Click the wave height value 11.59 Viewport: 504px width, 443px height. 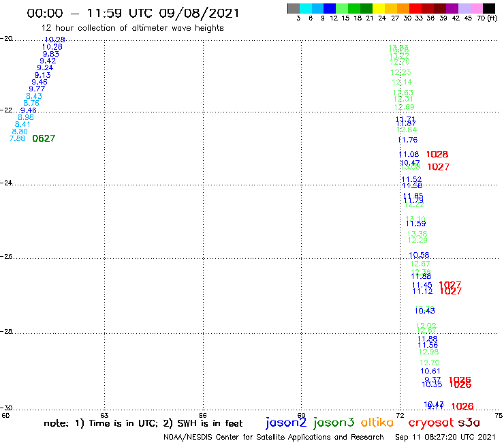[x=415, y=224]
